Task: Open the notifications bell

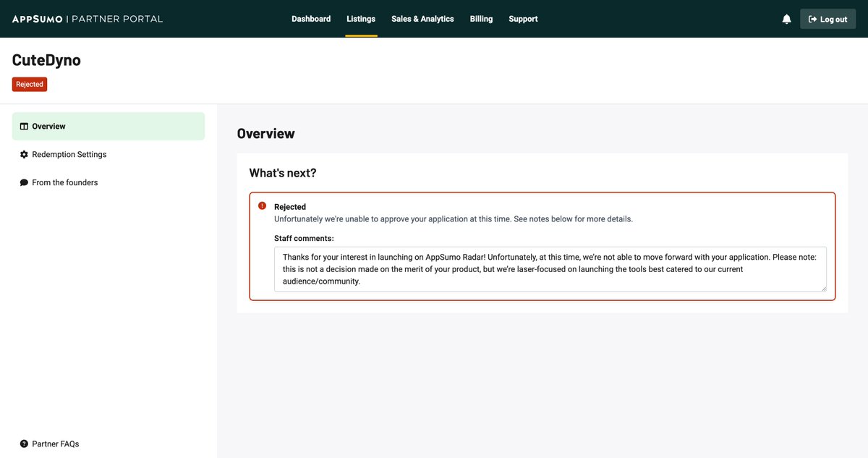Action: (x=787, y=20)
